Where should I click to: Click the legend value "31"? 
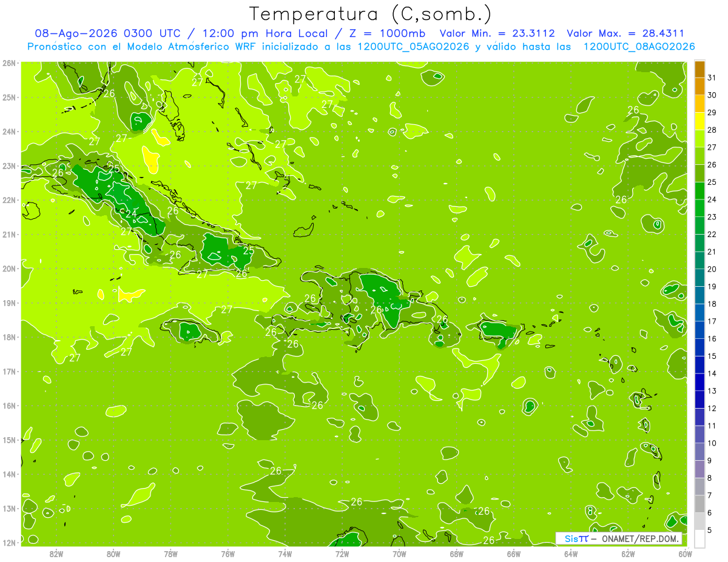pos(712,78)
